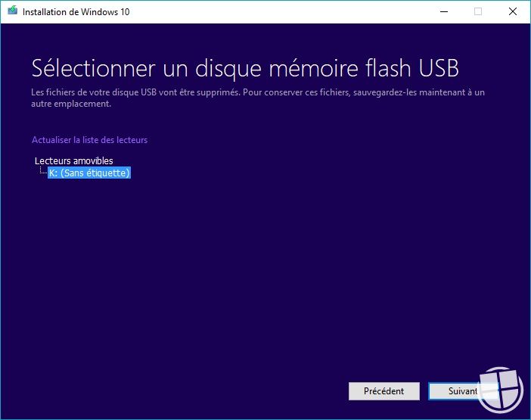Click the "autre emplacement." text line

tap(71, 104)
